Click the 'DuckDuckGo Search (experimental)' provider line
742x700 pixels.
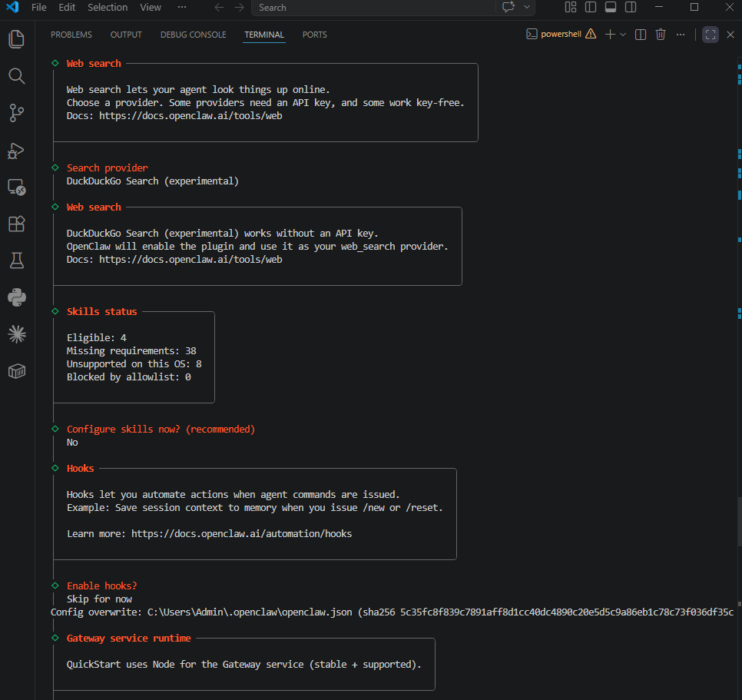click(x=152, y=181)
